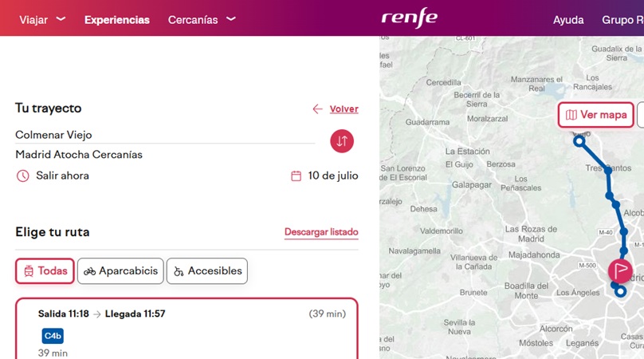Viewport: 644px width, 359px height.
Task: Toggle the Accesibles filter
Action: click(x=207, y=271)
